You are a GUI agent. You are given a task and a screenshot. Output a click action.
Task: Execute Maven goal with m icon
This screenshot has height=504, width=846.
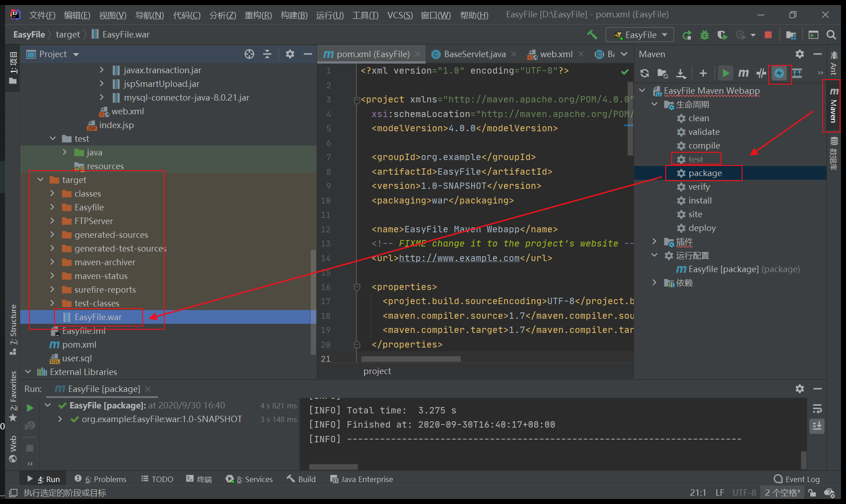tap(744, 73)
